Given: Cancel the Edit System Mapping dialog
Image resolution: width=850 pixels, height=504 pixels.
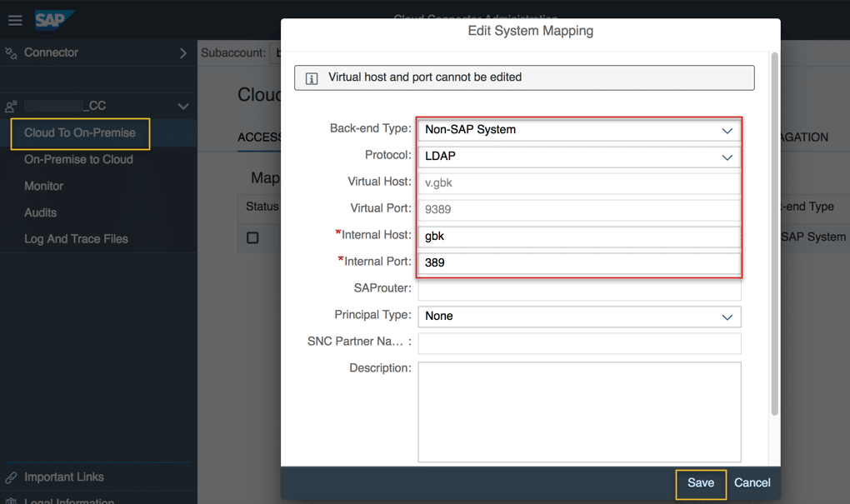Looking at the screenshot, I should coord(752,483).
